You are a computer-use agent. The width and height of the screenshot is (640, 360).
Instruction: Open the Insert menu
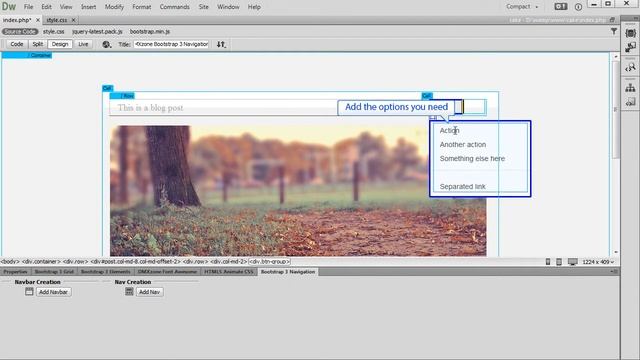(x=89, y=7)
